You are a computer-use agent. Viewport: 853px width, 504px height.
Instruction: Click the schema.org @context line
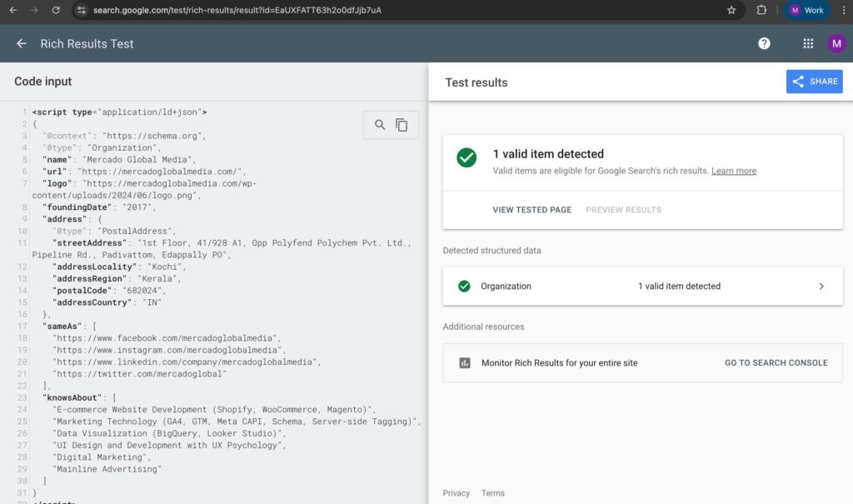[124, 136]
